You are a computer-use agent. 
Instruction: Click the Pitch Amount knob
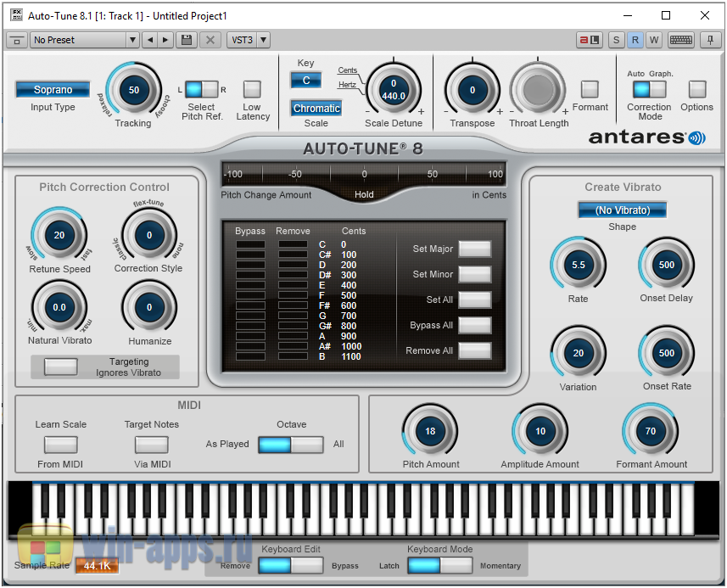point(430,431)
